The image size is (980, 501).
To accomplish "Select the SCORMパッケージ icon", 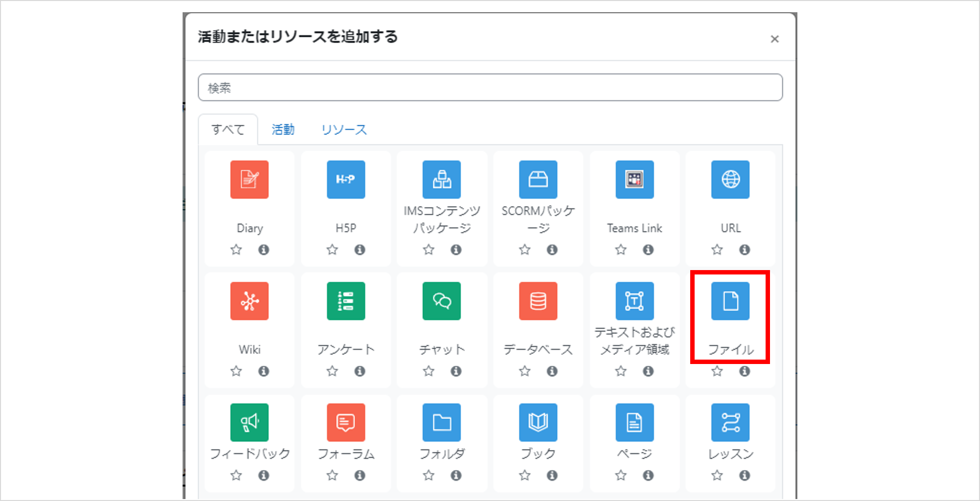I will click(x=538, y=180).
